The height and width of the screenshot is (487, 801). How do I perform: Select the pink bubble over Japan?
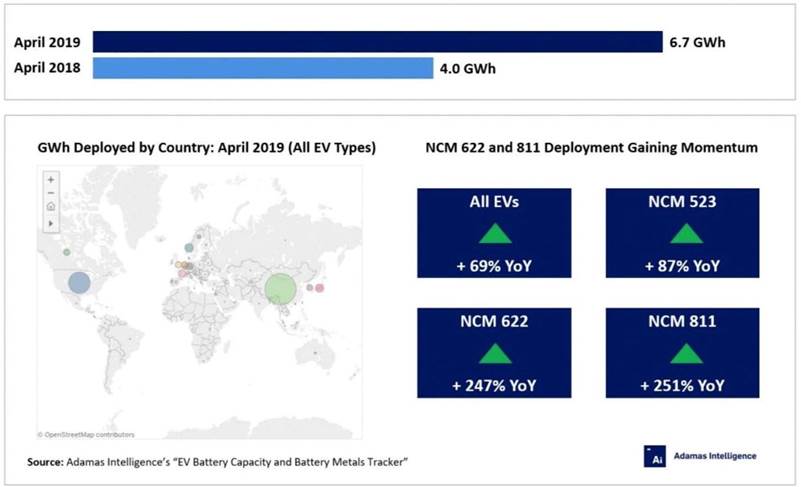321,288
